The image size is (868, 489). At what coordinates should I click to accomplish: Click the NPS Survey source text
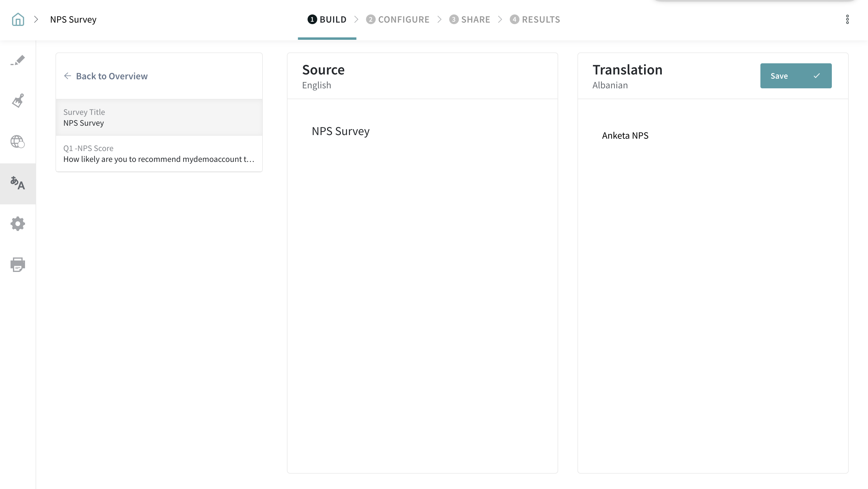coord(340,131)
